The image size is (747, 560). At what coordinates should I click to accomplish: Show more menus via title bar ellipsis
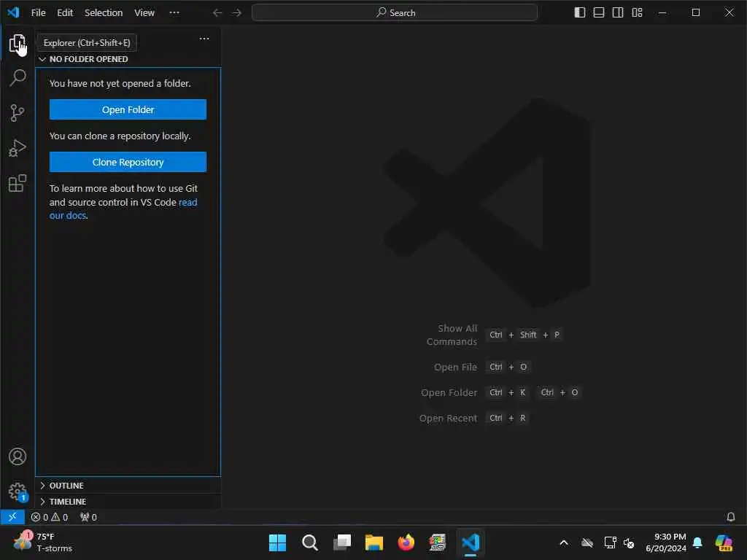(174, 13)
